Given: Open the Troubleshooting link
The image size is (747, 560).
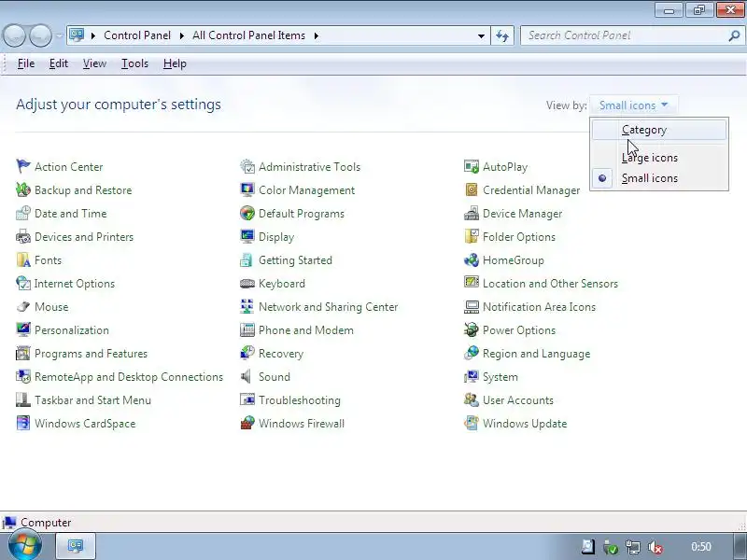Looking at the screenshot, I should point(300,400).
